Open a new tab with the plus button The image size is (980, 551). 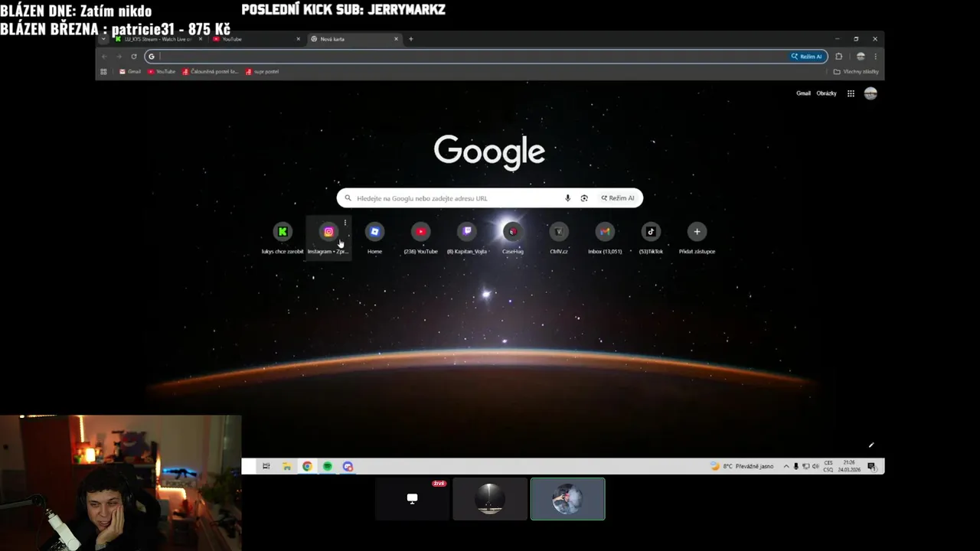click(x=411, y=39)
